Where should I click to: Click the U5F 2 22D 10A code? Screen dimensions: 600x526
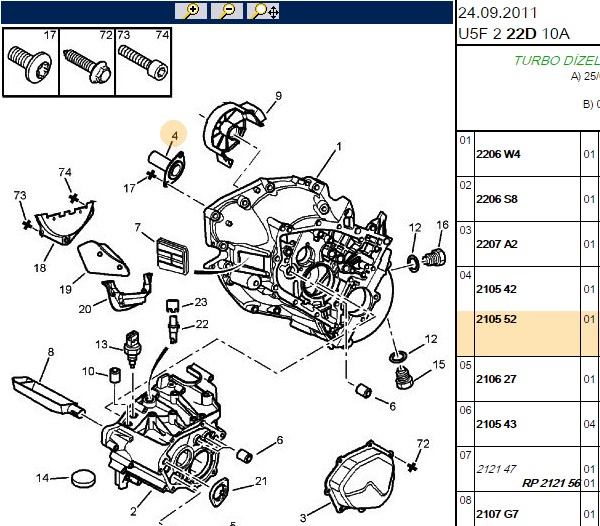click(514, 34)
